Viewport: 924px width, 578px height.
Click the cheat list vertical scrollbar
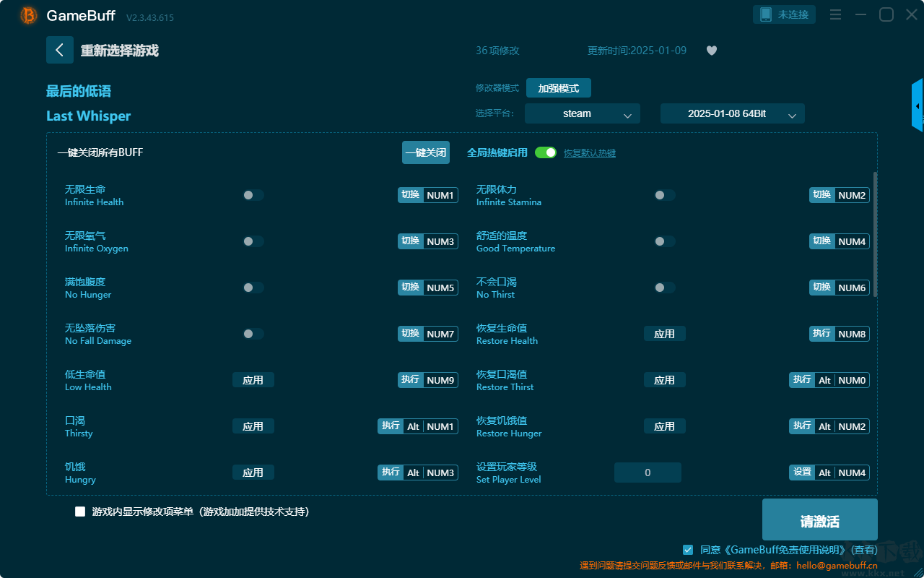click(876, 234)
